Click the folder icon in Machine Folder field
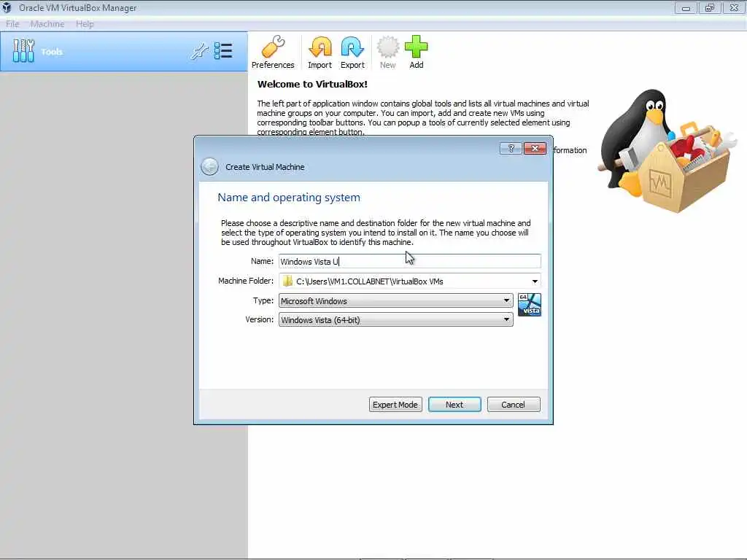 coord(287,281)
